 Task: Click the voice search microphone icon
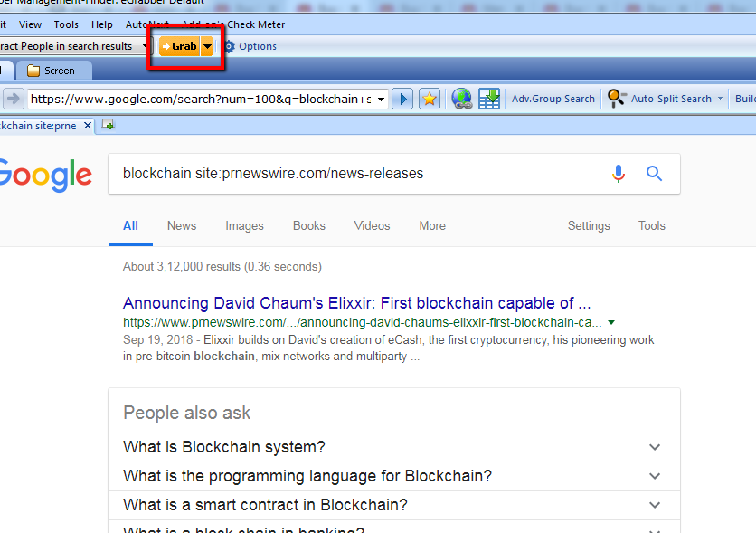pos(619,173)
